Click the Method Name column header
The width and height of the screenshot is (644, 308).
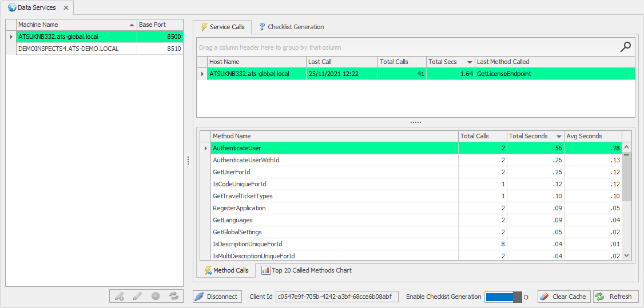(335, 136)
